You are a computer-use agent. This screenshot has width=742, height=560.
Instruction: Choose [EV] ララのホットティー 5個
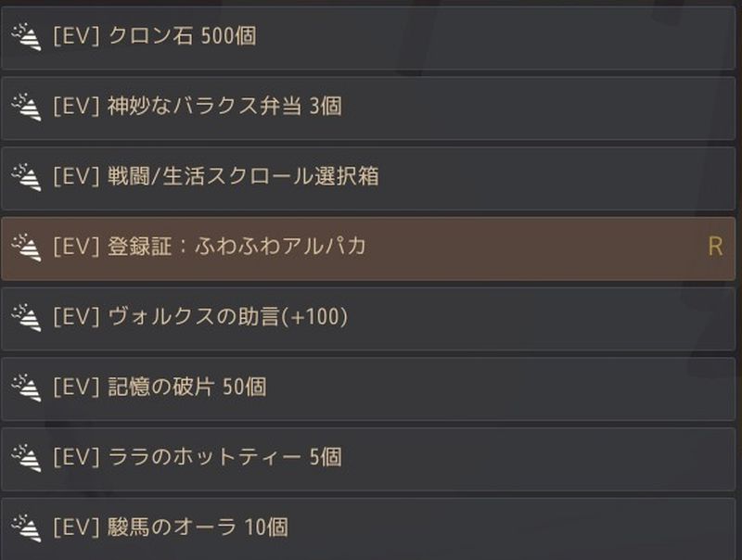(371, 458)
